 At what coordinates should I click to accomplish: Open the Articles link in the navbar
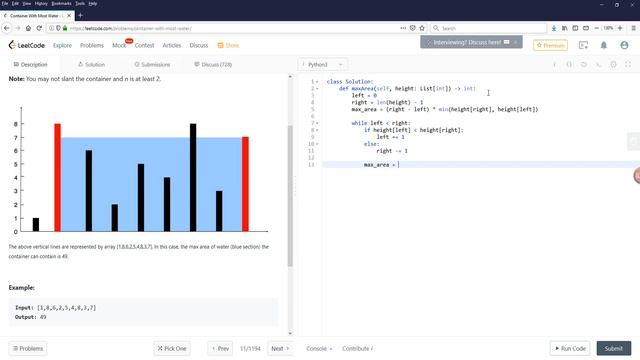[172, 45]
